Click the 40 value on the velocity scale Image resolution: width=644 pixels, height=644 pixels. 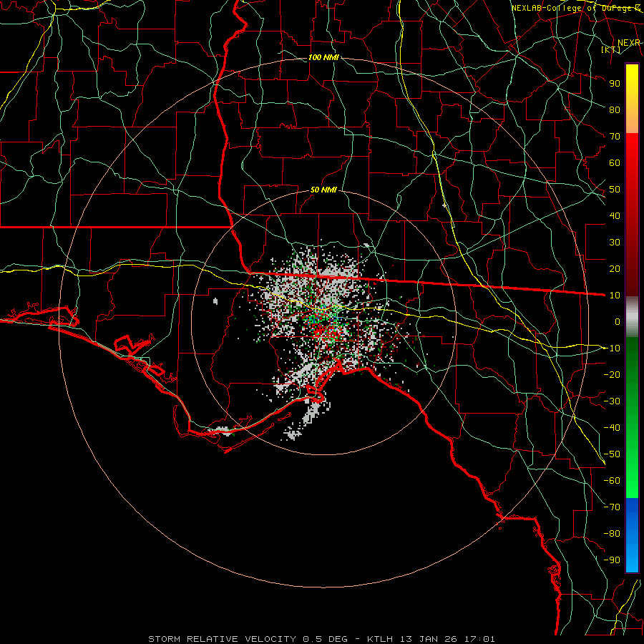(x=615, y=216)
